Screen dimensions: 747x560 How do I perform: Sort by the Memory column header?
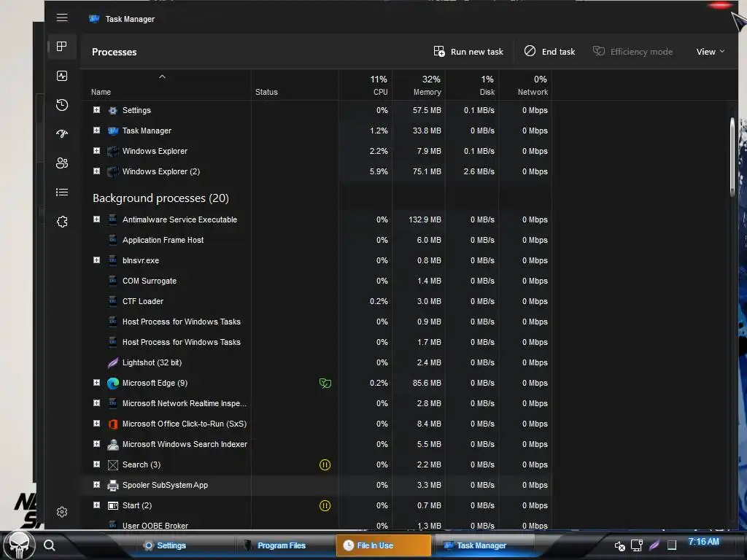(419, 85)
